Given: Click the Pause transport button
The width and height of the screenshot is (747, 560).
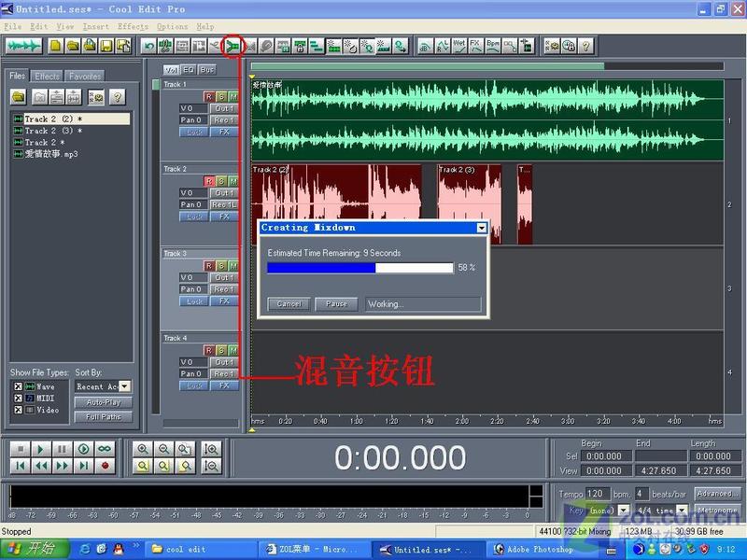Looking at the screenshot, I should point(62,449).
